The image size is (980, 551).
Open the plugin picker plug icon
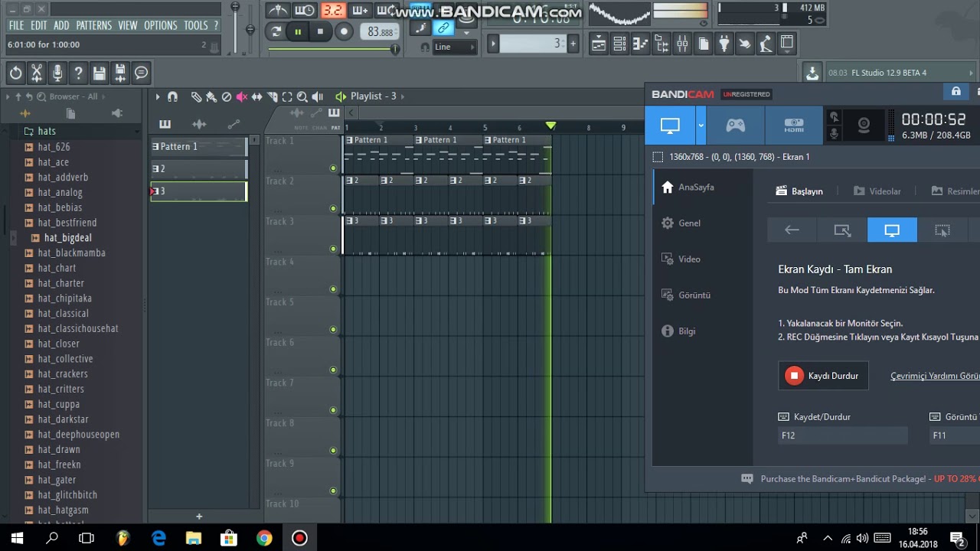pyautogui.click(x=724, y=44)
